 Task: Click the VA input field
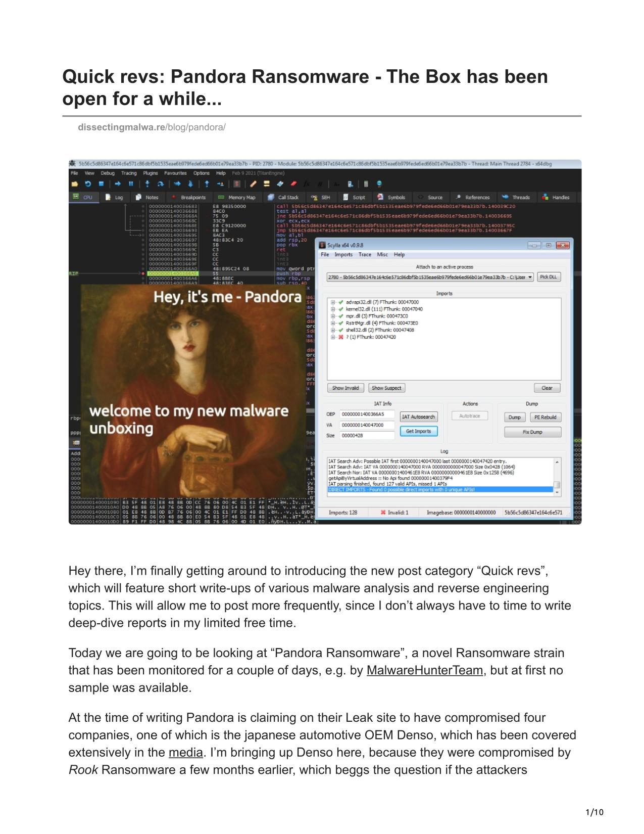[367, 425]
